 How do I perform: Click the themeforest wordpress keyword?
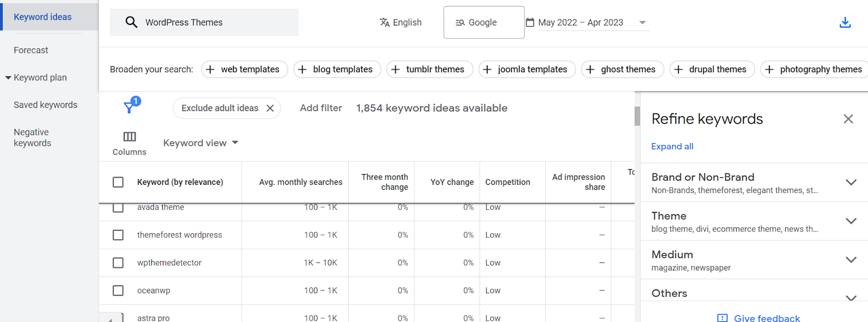[x=180, y=235]
